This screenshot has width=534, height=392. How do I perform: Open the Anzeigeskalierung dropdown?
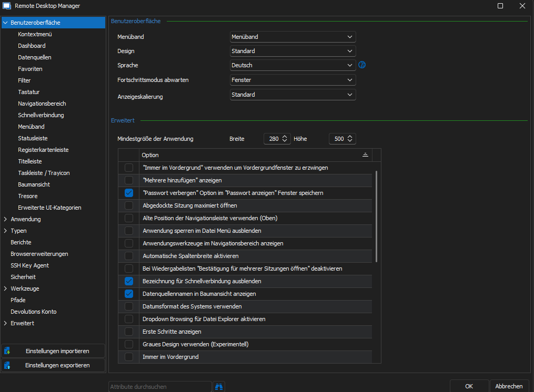tap(293, 95)
